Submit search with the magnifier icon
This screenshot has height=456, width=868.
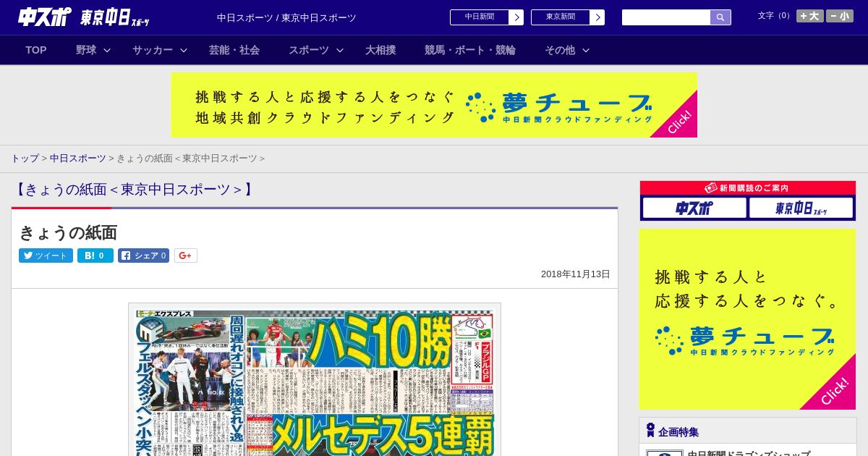pos(720,17)
